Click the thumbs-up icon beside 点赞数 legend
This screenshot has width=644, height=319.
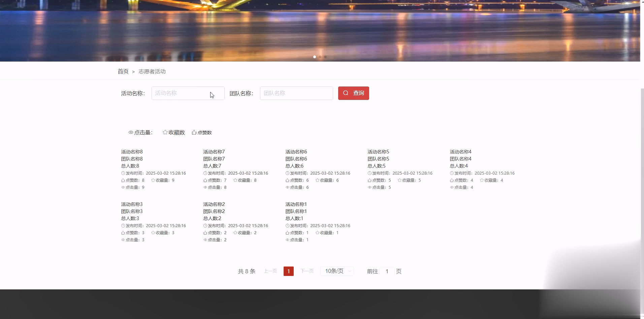tap(194, 132)
